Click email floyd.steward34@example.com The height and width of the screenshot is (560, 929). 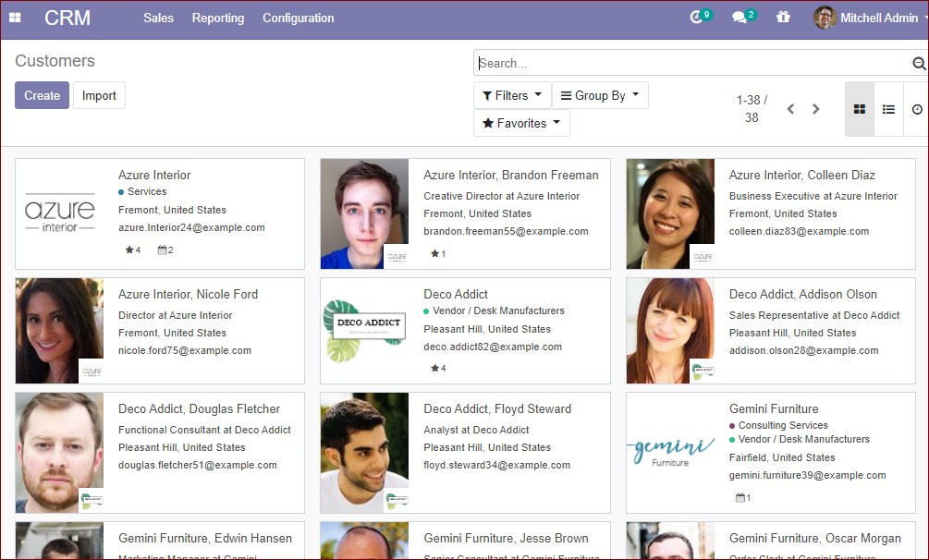(497, 465)
